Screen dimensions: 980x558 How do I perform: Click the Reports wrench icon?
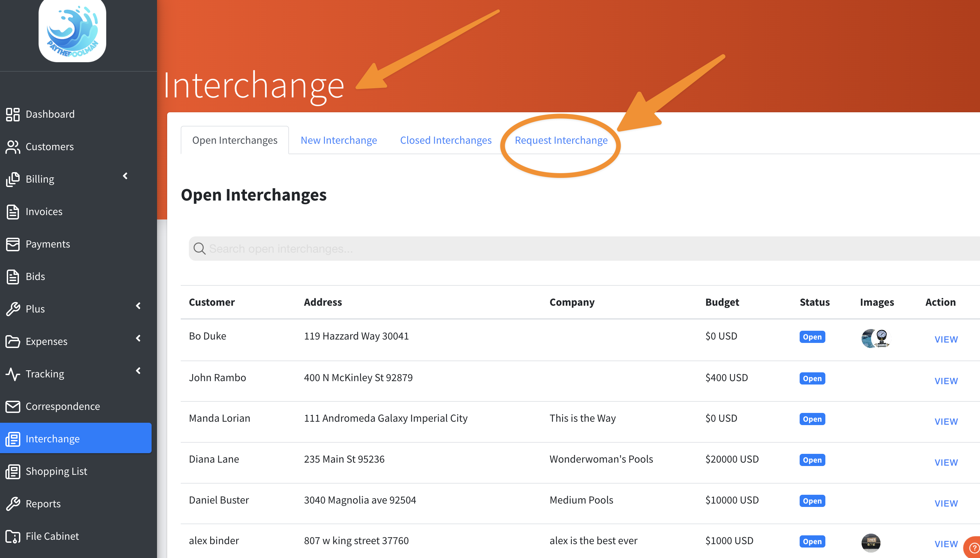pos(13,504)
